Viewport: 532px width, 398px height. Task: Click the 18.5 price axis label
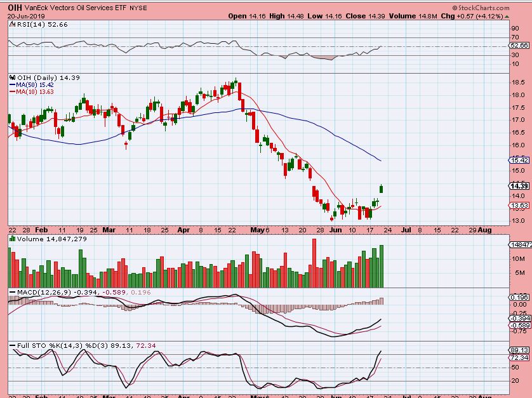[518, 83]
